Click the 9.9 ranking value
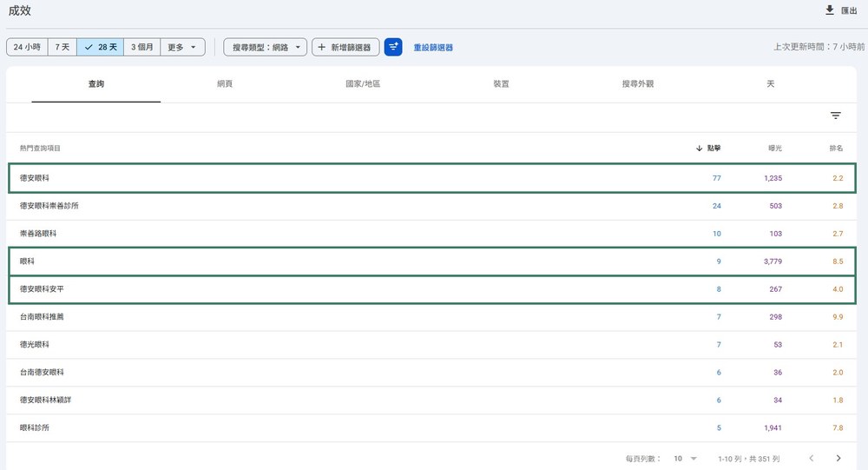868x470 pixels. click(x=838, y=317)
